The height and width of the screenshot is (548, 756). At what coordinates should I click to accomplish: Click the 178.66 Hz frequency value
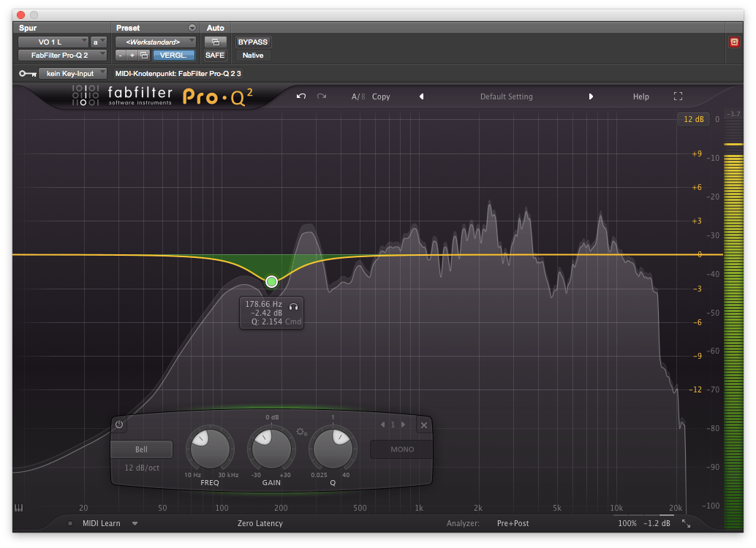[263, 304]
